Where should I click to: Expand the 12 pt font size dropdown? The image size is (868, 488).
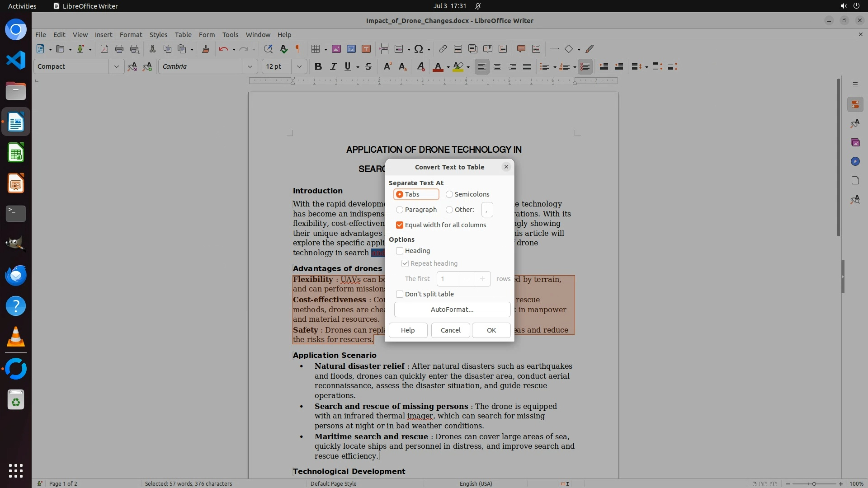click(299, 66)
